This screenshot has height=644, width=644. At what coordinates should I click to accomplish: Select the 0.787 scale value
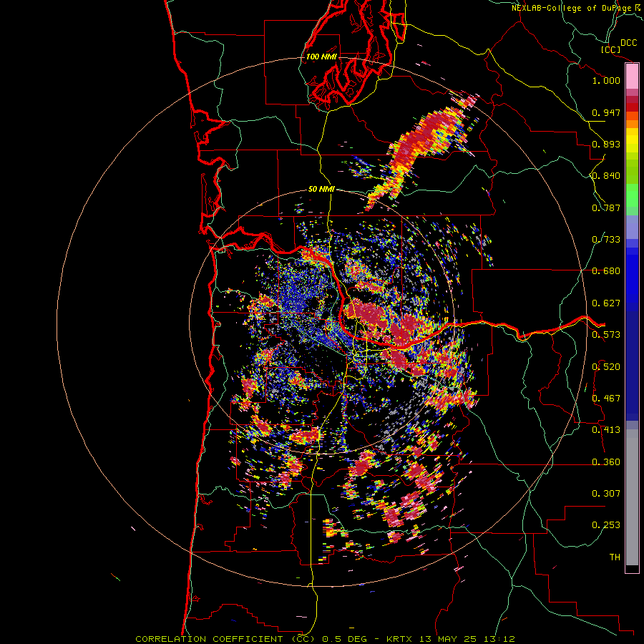(x=606, y=208)
